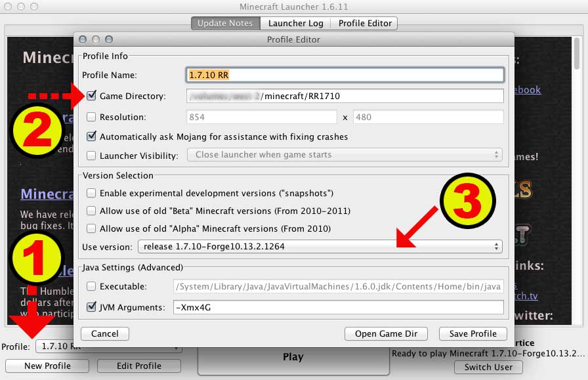588x380 pixels.
Task: Click the Minecraft news heading link
Action: tap(47, 194)
